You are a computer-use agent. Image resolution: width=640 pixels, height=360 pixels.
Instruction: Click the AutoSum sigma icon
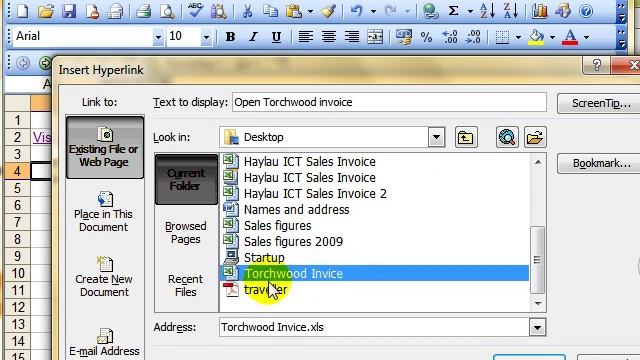(x=453, y=11)
